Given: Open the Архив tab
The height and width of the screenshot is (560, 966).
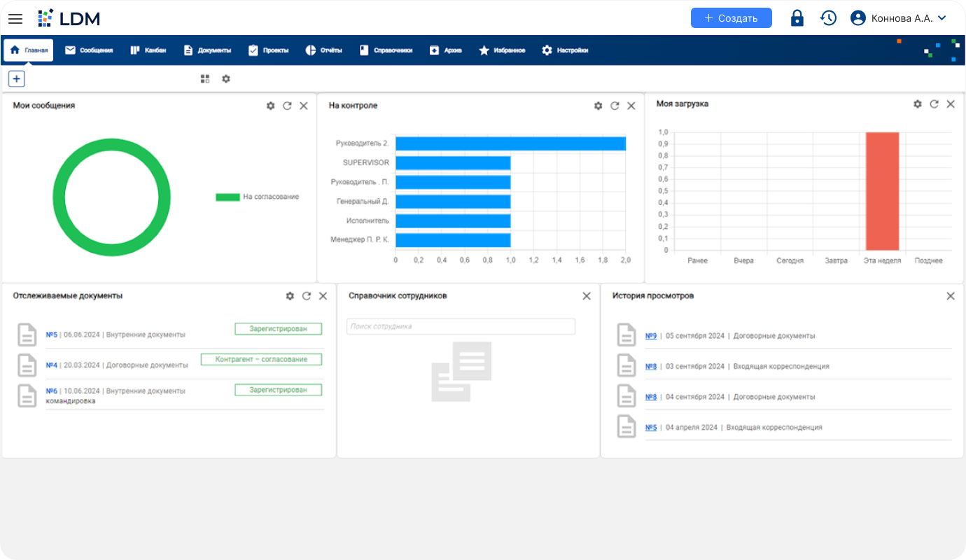Looking at the screenshot, I should (445, 50).
